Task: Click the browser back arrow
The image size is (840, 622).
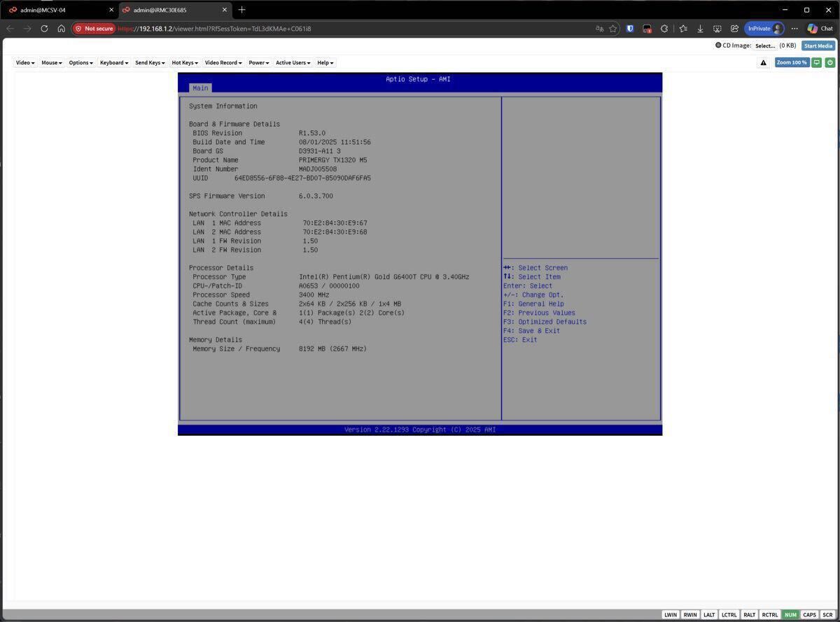Action: [10, 29]
